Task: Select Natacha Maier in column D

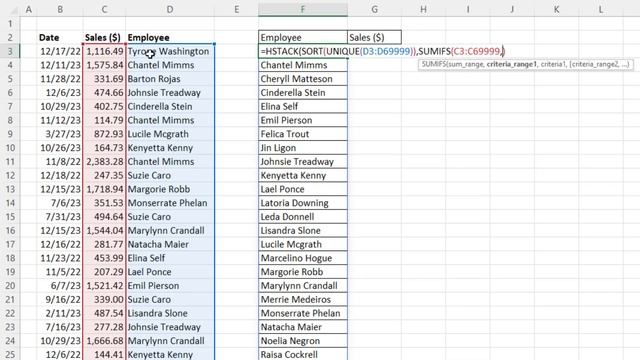Action: coord(170,244)
